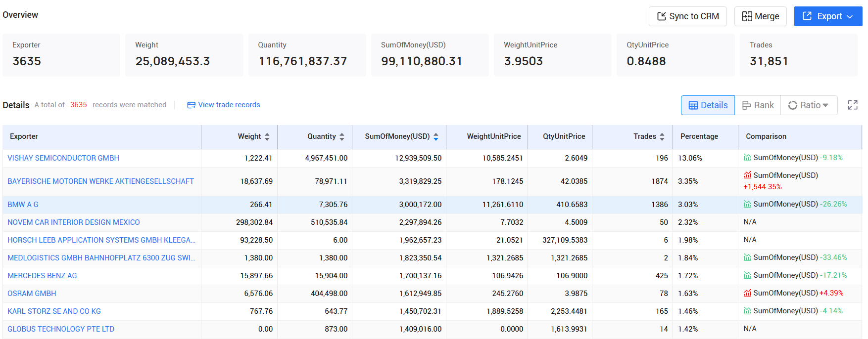This screenshot has height=339, width=868.
Task: Open MERCEDES BENZ AG exporter
Action: (42, 276)
